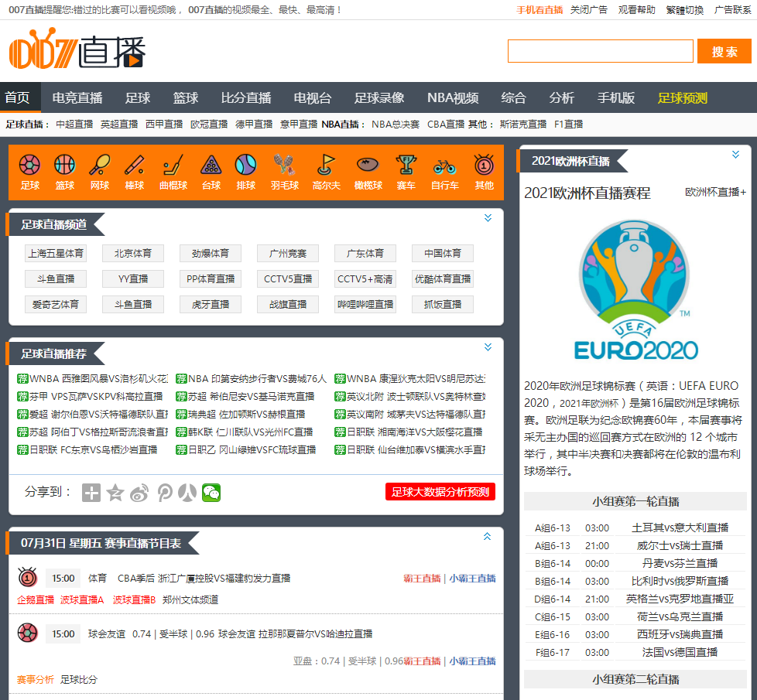
Task: Click the UEFA EURO 2020 logo image
Action: pyautogui.click(x=635, y=290)
